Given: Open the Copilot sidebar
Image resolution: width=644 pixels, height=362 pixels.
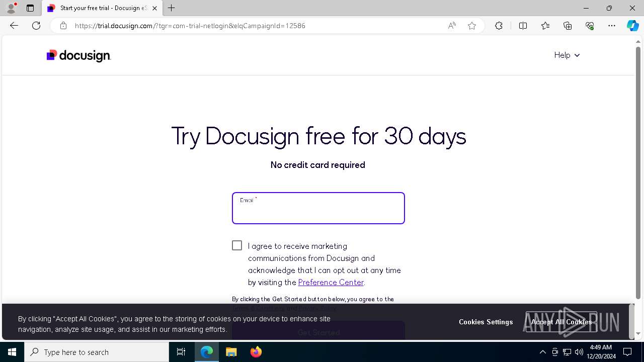Looking at the screenshot, I should (632, 26).
